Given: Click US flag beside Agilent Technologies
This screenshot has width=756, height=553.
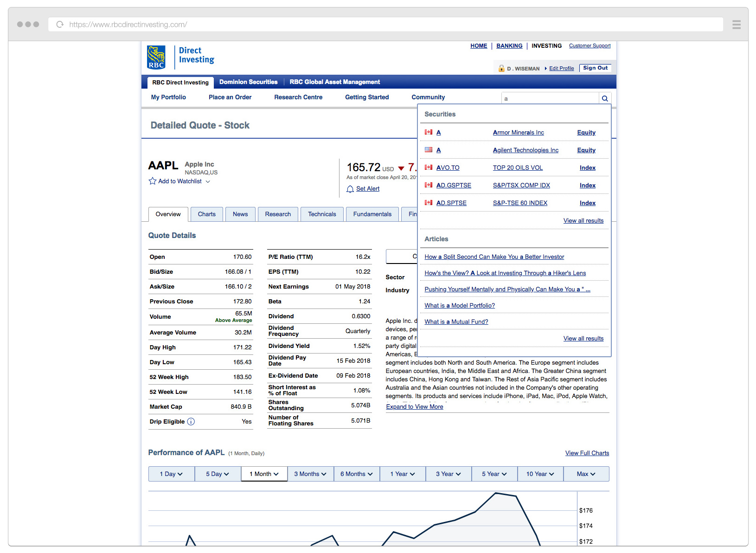Looking at the screenshot, I should click(x=429, y=150).
